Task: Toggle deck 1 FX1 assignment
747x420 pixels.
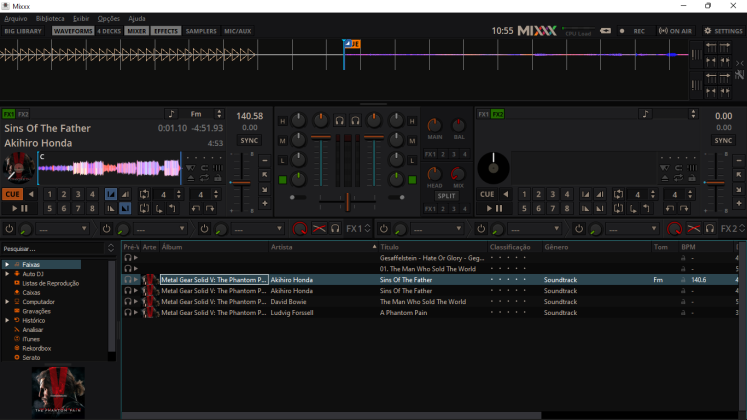Action: coord(9,114)
